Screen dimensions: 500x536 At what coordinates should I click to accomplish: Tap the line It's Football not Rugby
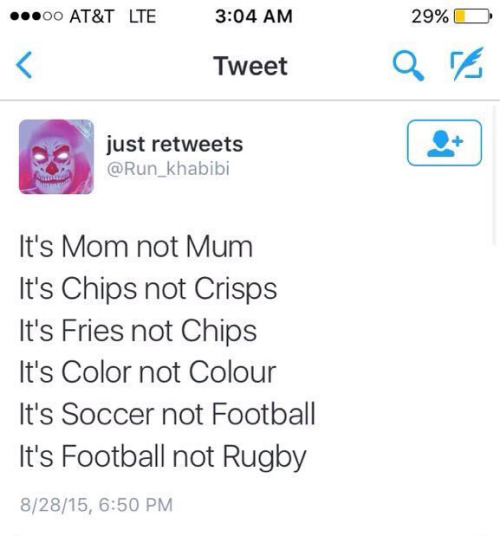pyautogui.click(x=163, y=456)
